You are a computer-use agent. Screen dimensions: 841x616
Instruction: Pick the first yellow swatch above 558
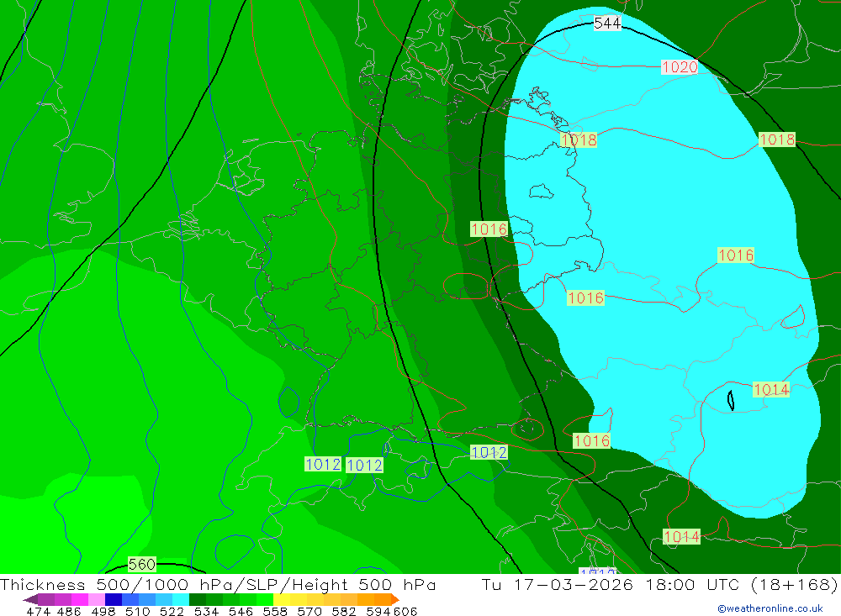coord(282,599)
